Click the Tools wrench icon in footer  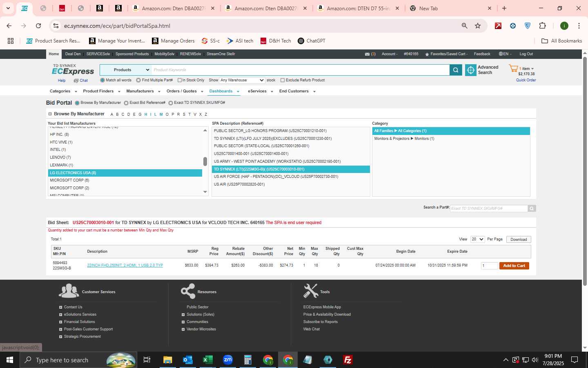310,291
